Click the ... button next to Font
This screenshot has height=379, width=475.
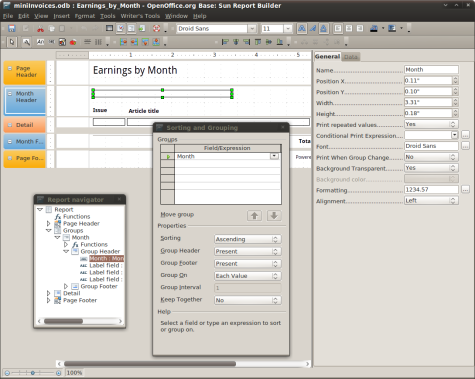[x=466, y=146]
